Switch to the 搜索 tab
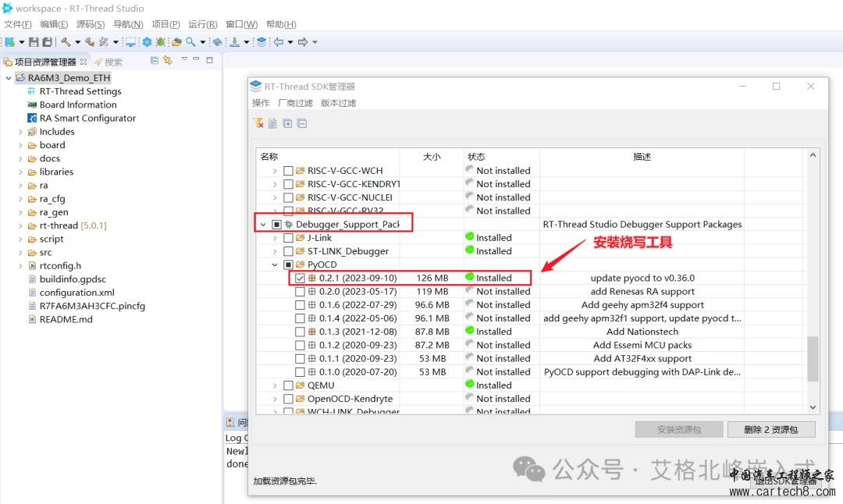 [108, 62]
